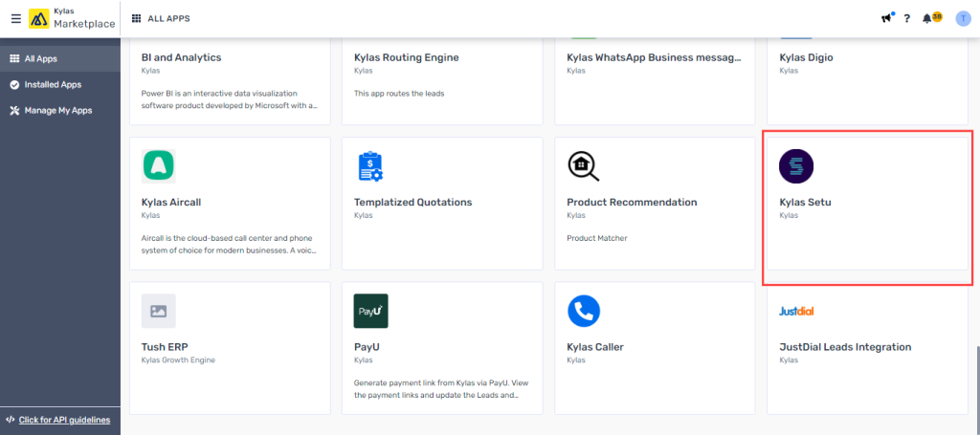980x435 pixels.
Task: Open the Tush ERP app card
Action: 230,348
